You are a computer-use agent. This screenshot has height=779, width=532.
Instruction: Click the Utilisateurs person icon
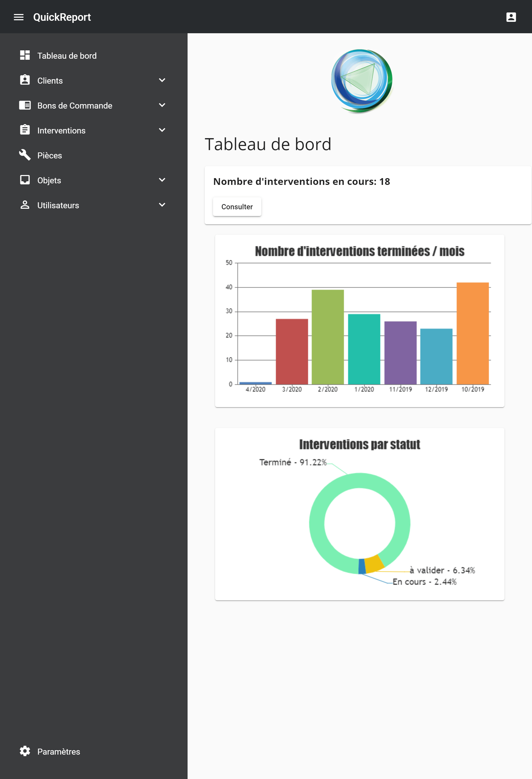25,205
